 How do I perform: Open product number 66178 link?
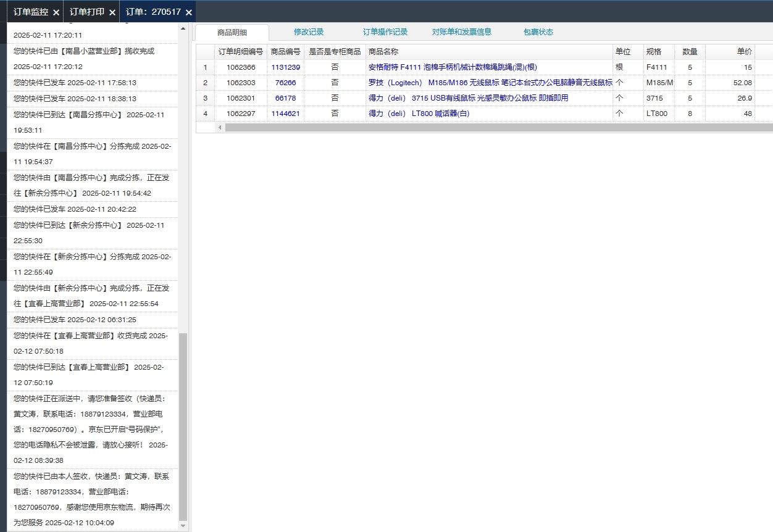(286, 98)
